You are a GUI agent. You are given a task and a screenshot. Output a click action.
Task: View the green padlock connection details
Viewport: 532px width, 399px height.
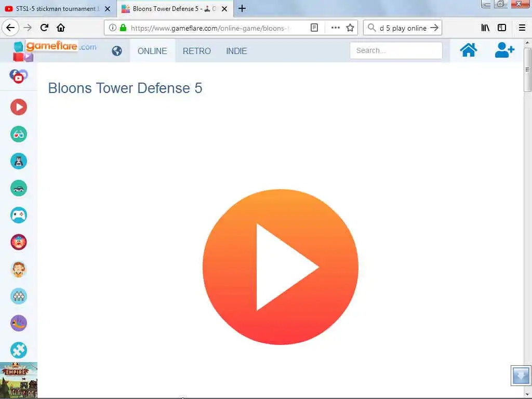click(x=123, y=28)
